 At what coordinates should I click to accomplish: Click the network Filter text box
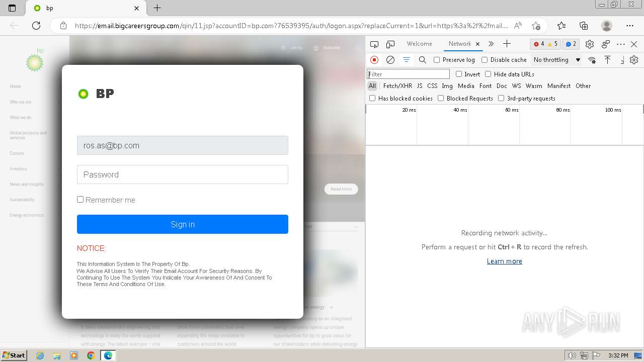pos(408,74)
